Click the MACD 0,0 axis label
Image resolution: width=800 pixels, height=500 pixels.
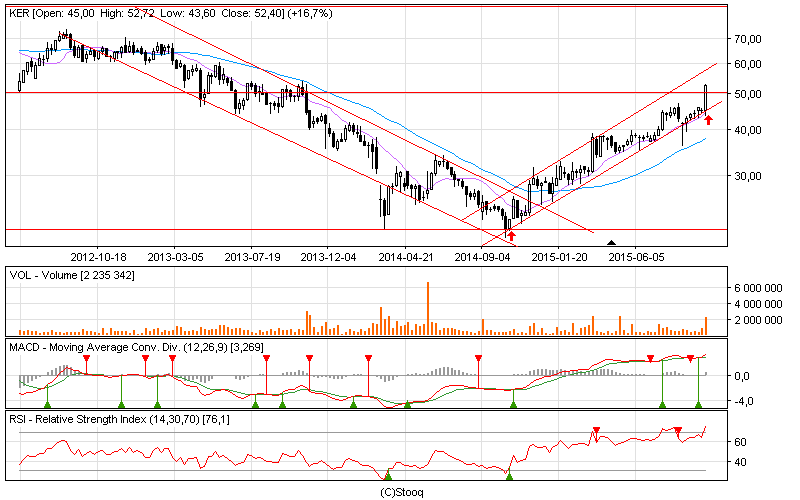click(x=742, y=376)
